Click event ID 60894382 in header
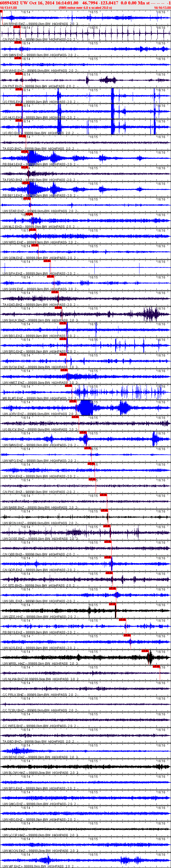 coord(10,3)
